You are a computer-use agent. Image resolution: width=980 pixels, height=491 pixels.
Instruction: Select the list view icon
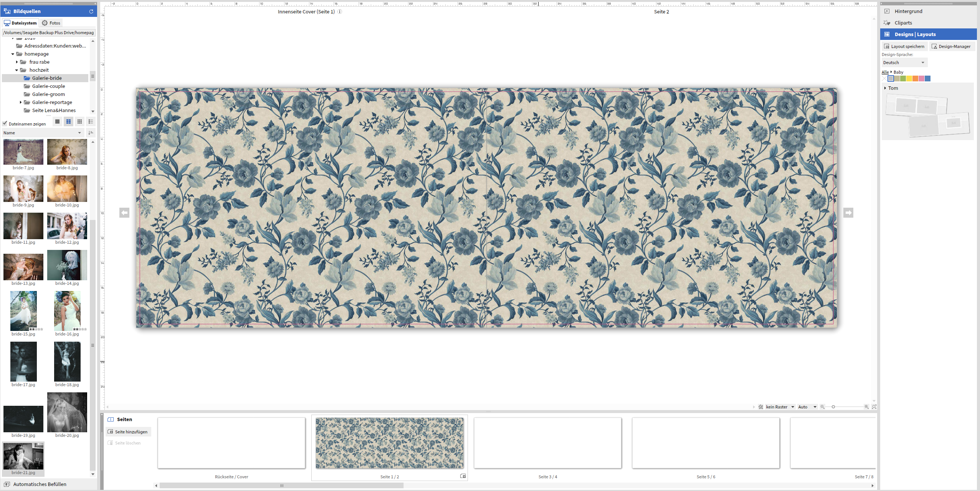(91, 122)
